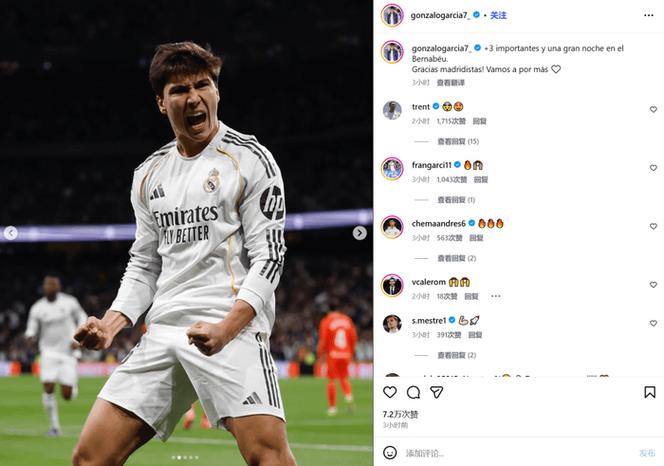The width and height of the screenshot is (664, 466).
Task: Like frangarci11's comment
Action: 653,168
